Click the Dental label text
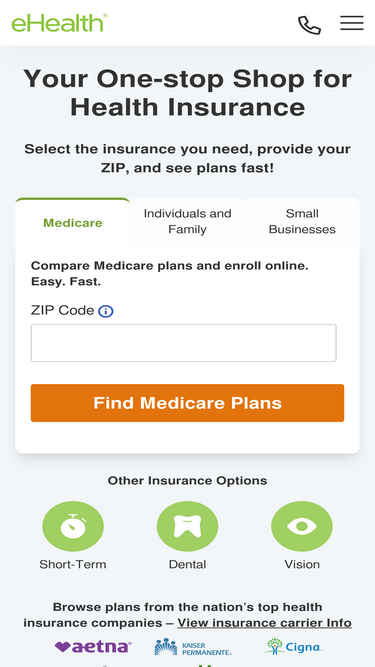 pos(188,564)
